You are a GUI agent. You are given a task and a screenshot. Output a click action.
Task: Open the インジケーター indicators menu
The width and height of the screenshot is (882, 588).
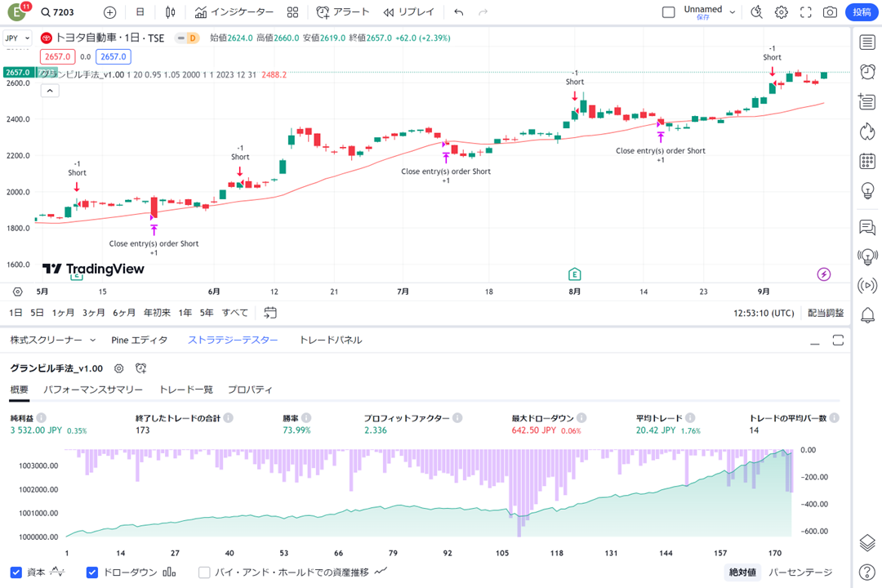tap(234, 12)
